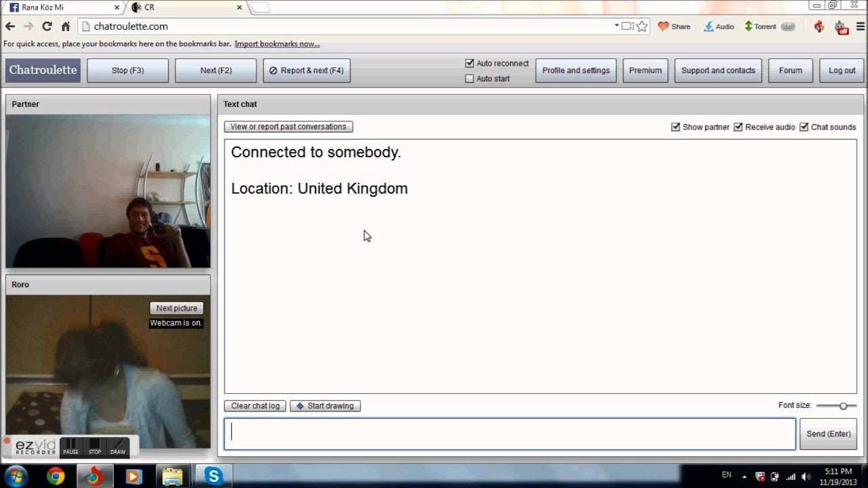Click the extension icon with off badge
This screenshot has height=488, width=868.
(841, 27)
